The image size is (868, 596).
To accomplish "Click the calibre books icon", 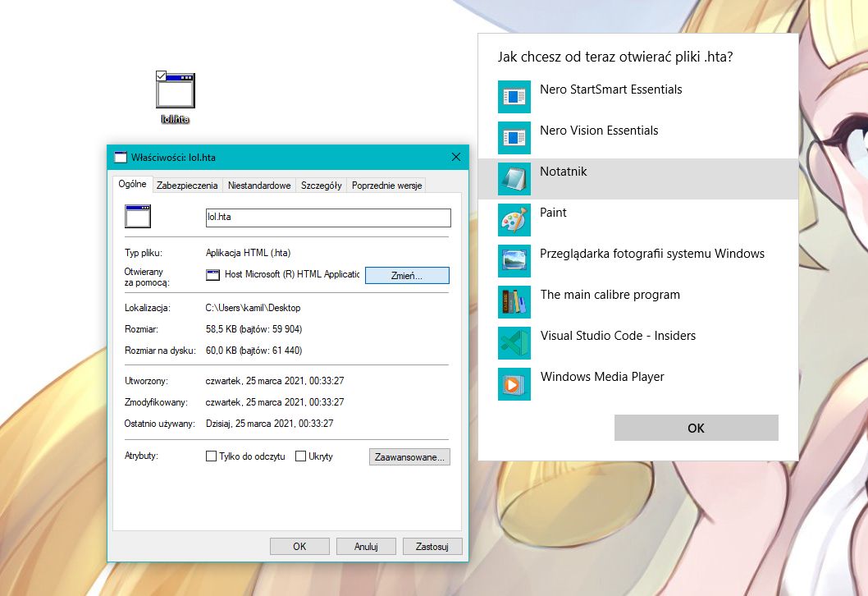I will pos(514,302).
